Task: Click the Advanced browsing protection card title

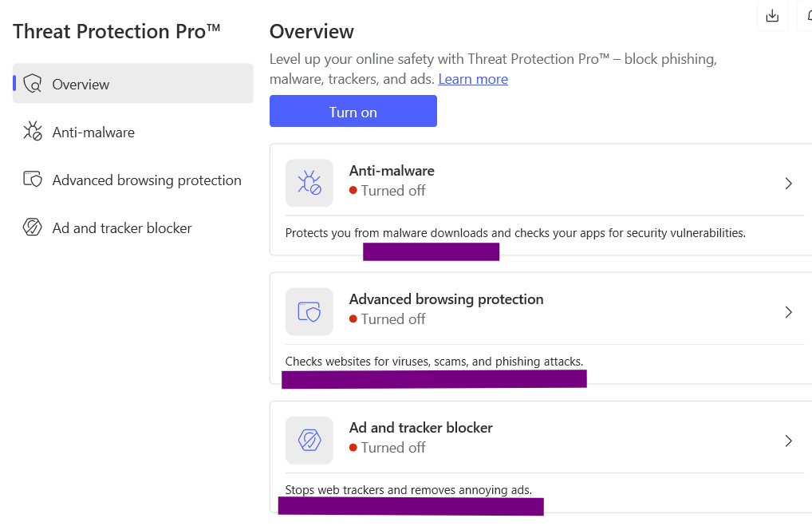Action: (x=446, y=299)
